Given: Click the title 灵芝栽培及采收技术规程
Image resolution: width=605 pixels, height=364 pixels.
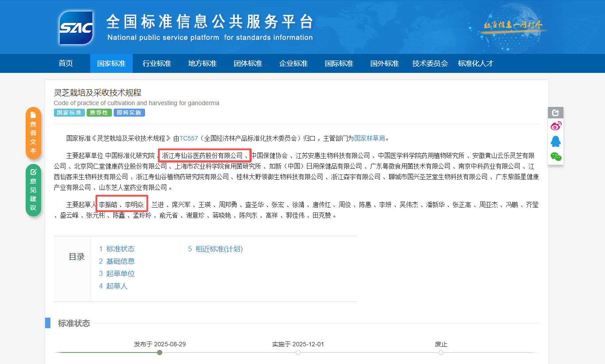Looking at the screenshot, I should click(x=98, y=93).
